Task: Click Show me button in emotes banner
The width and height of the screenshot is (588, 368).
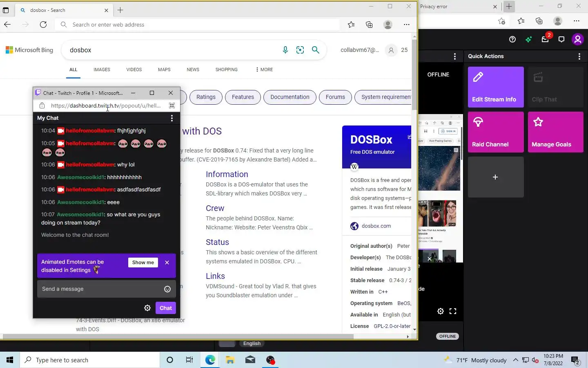Action: [x=143, y=263]
